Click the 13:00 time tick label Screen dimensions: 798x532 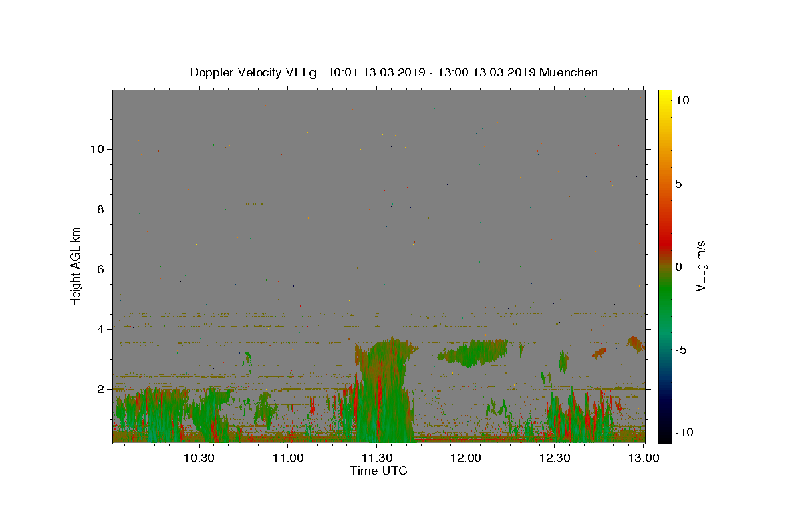pyautogui.click(x=644, y=458)
